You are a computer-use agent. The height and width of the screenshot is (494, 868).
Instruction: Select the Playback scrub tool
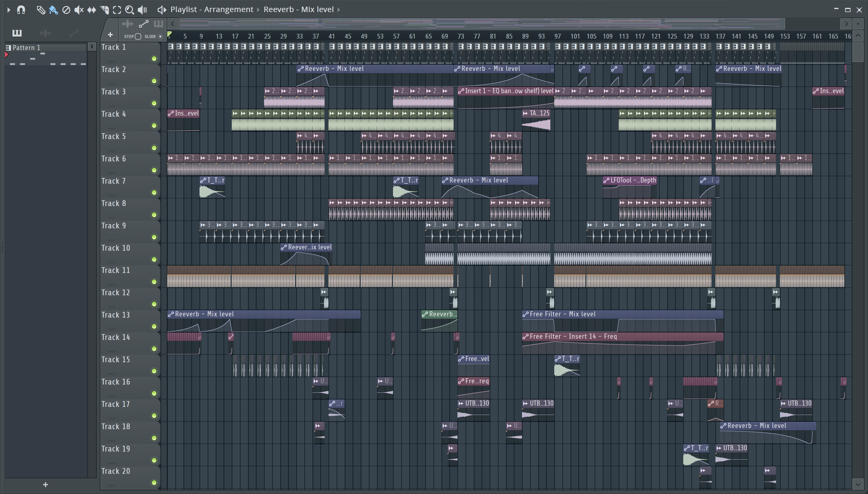pyautogui.click(x=142, y=10)
